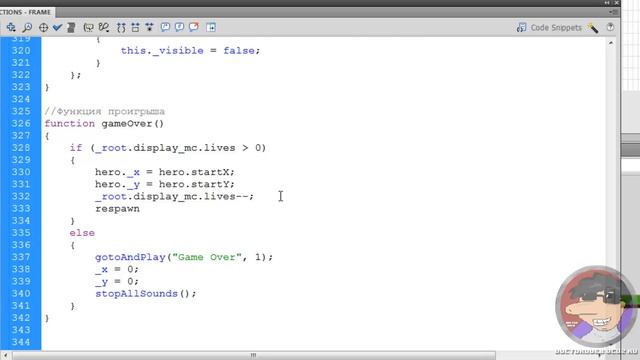The image size is (640, 360).
Task: Click line number 337 in gutter
Action: 21,257
